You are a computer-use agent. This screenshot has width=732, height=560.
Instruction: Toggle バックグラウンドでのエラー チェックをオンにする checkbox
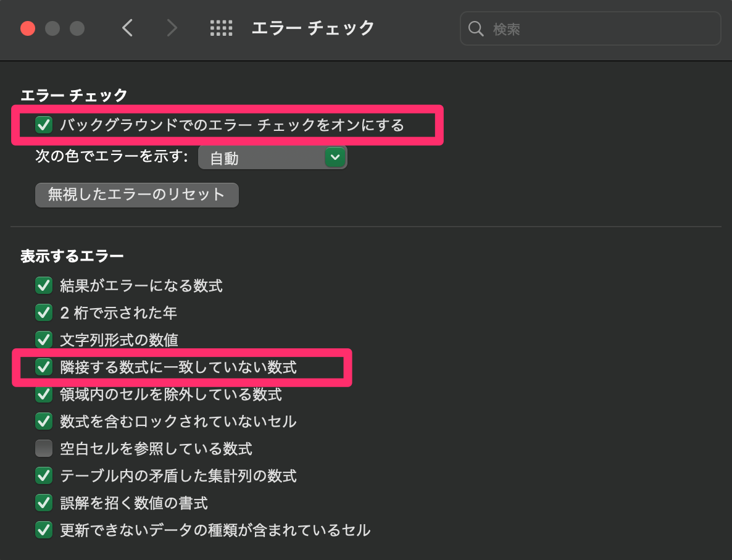44,125
